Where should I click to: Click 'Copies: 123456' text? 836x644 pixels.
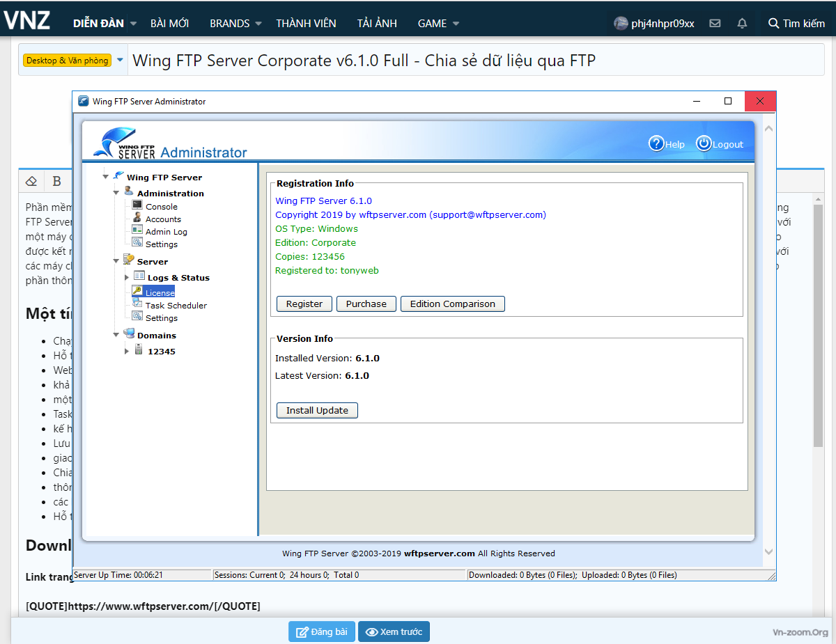(x=310, y=256)
